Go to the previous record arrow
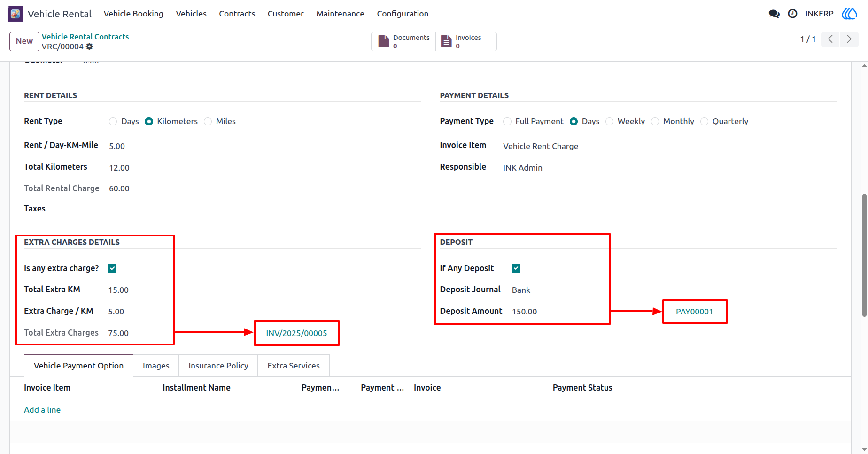This screenshot has width=868, height=454. 830,39
